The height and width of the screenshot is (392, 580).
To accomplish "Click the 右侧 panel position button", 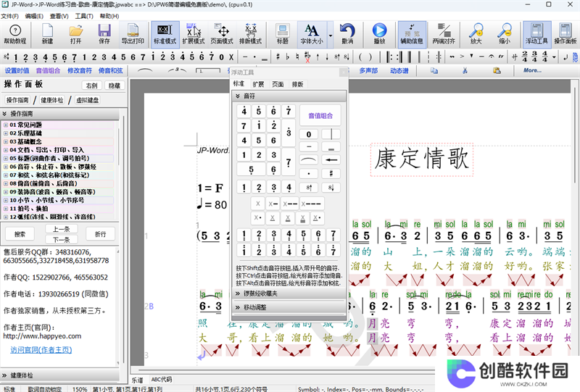I will pyautogui.click(x=92, y=86).
